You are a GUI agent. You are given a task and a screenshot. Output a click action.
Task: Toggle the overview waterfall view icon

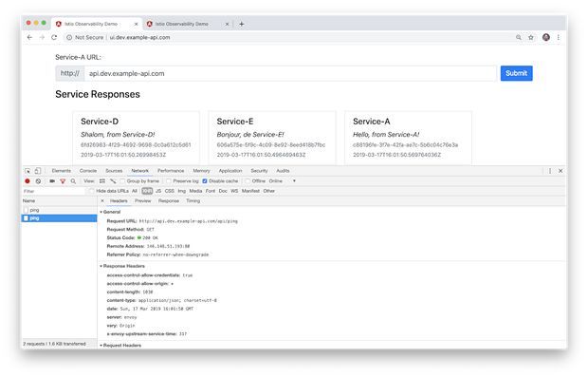[113, 181]
